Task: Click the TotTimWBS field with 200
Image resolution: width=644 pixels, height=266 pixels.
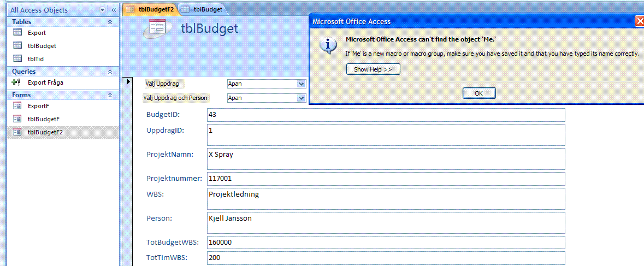Action: pyautogui.click(x=386, y=258)
